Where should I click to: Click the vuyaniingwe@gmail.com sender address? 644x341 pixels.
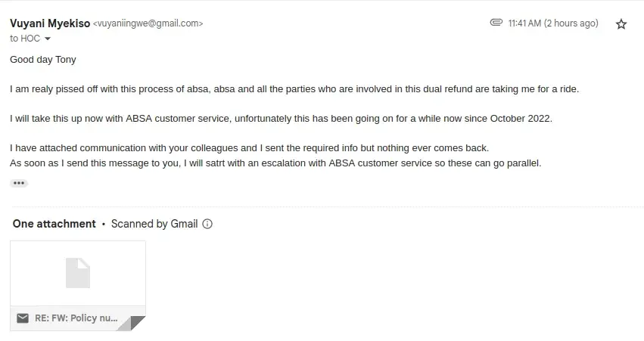pos(148,23)
